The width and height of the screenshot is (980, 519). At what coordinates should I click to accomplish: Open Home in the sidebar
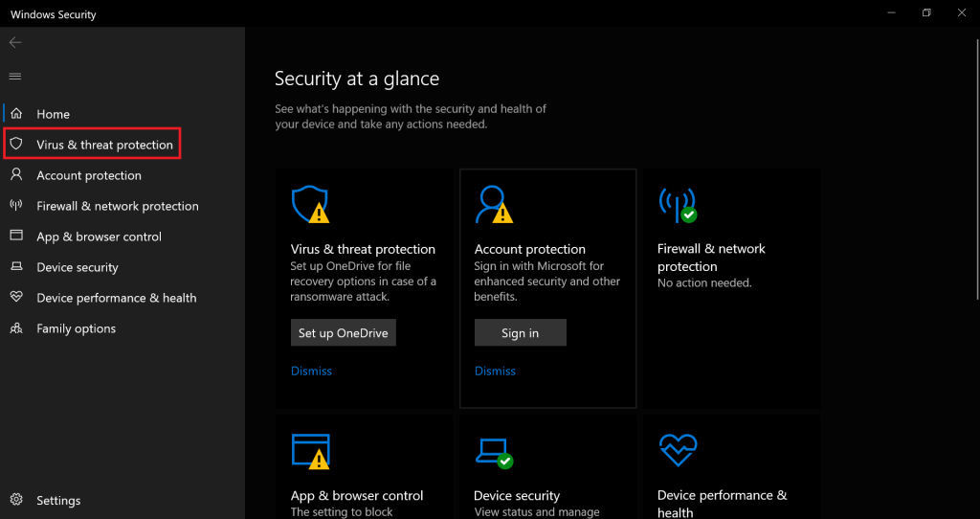(53, 114)
